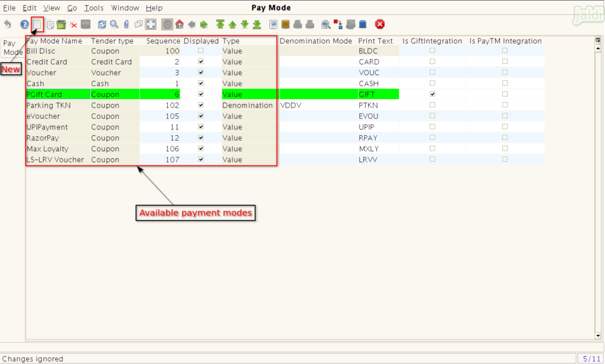Select the Pay Mode side tab
This screenshot has height=364, width=605.
point(13,47)
